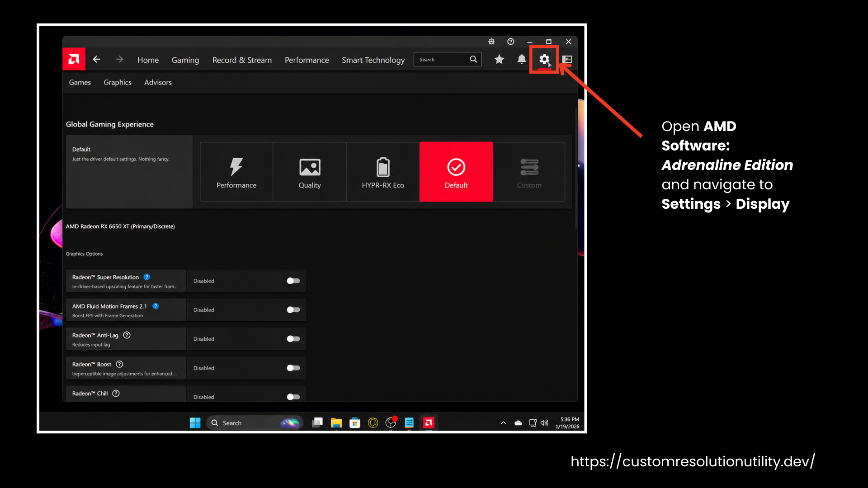
Task: Click the Graphics Options label
Action: pyautogui.click(x=84, y=254)
